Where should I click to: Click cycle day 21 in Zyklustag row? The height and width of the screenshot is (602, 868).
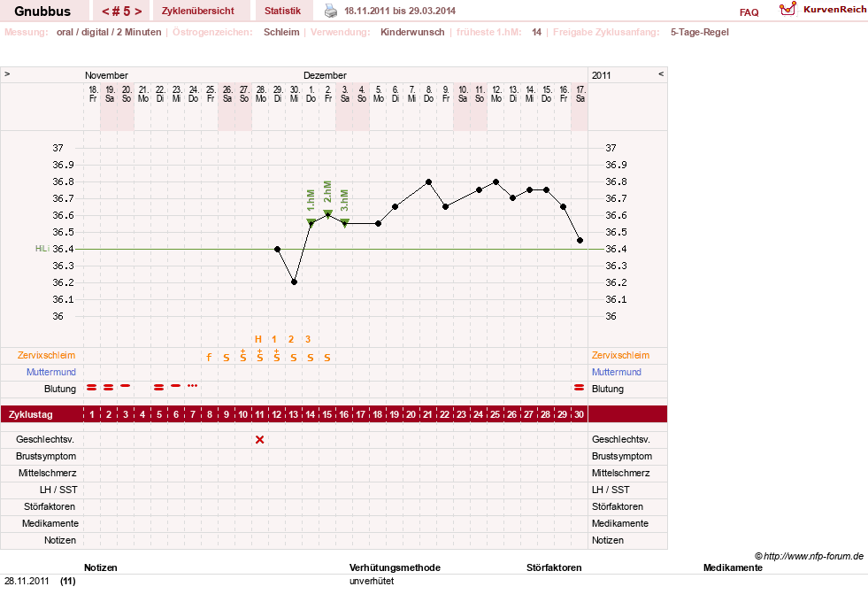coord(428,414)
